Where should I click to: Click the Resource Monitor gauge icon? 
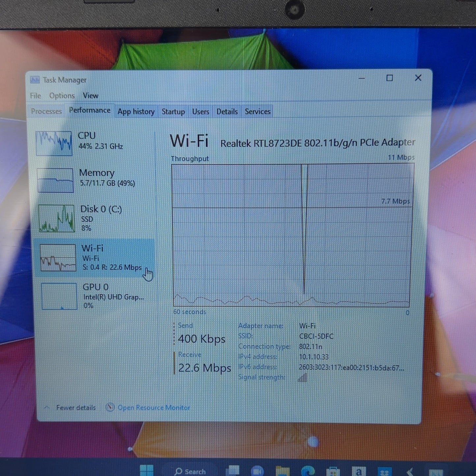pyautogui.click(x=110, y=407)
